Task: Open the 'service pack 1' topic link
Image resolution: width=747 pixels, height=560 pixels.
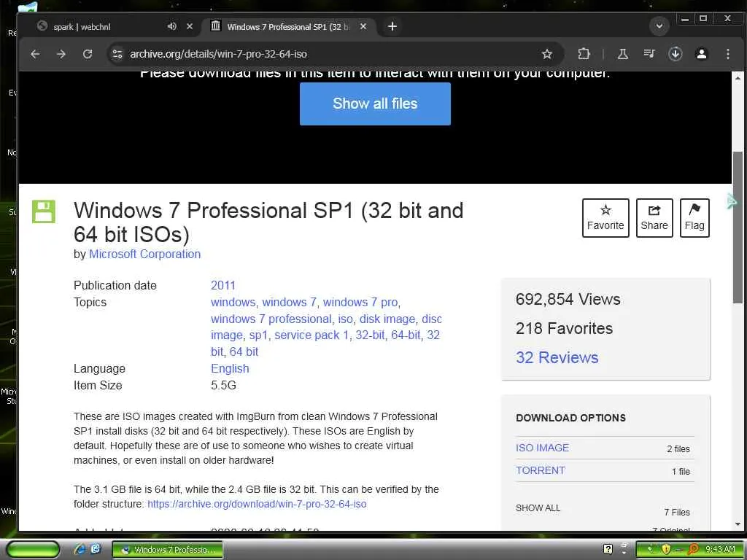Action: click(311, 335)
